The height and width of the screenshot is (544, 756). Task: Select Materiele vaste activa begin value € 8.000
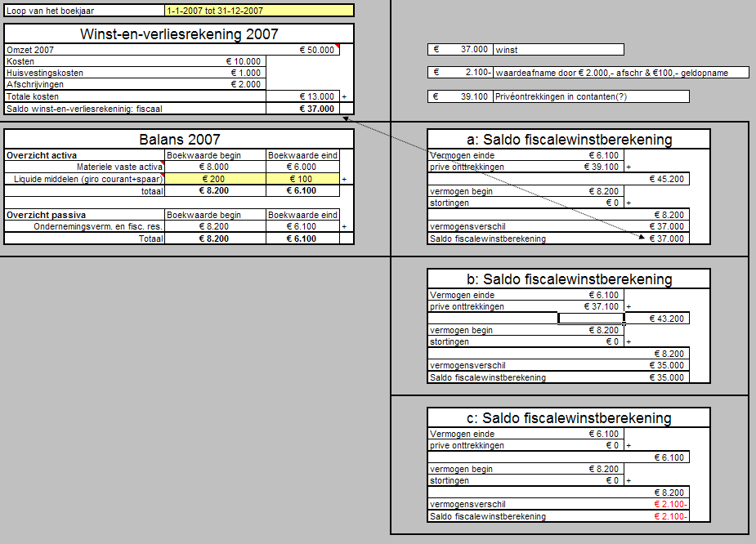pos(216,167)
